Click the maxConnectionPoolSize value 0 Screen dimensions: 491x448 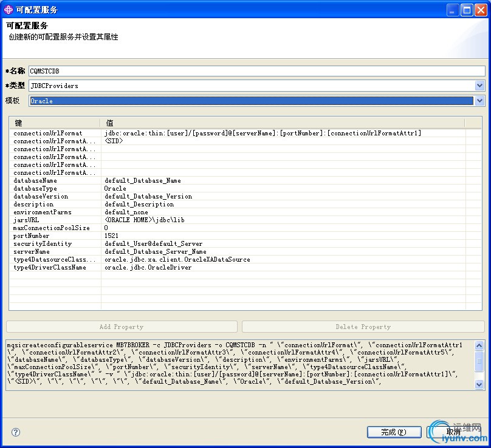pyautogui.click(x=106, y=228)
